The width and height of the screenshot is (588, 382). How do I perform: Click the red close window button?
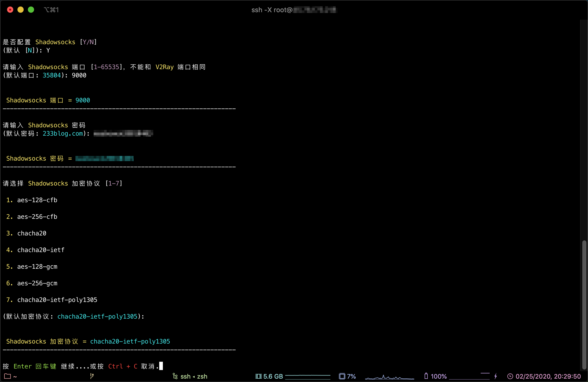point(10,10)
